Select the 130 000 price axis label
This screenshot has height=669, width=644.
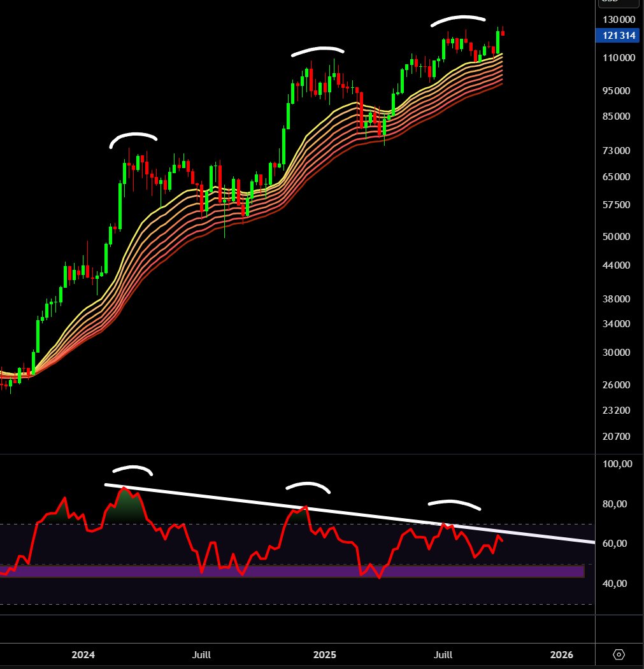(x=619, y=20)
